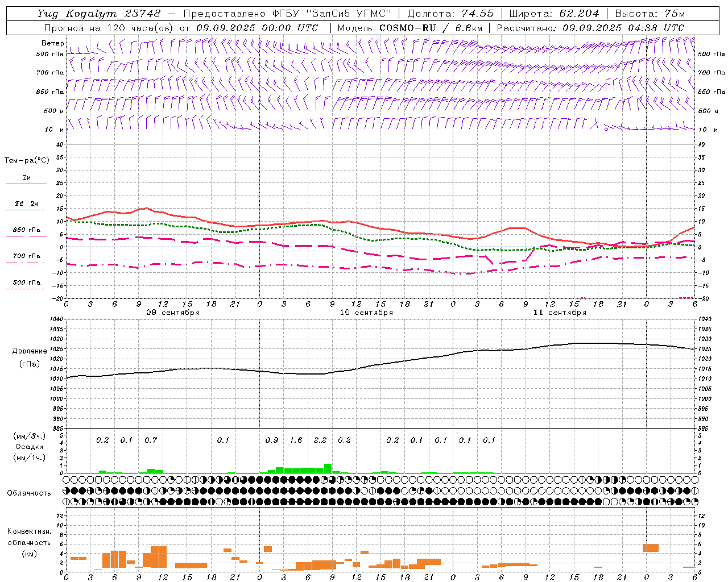Click the Облачность cloudiness label
Screen dimensions: 728x582
[29, 493]
